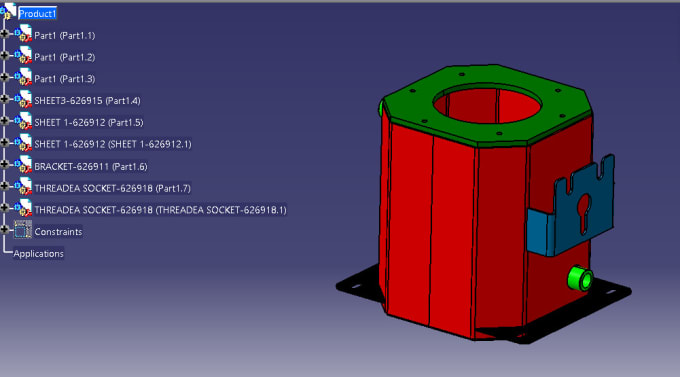
Task: Select the Applications node in tree
Action: [38, 254]
